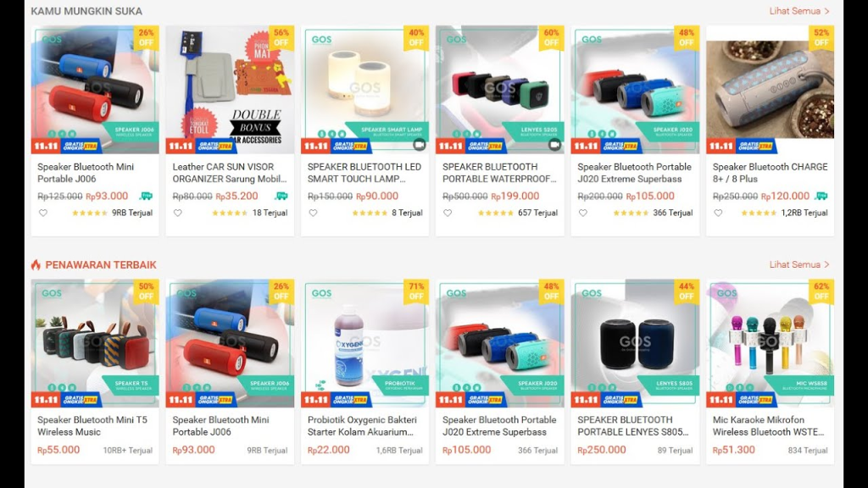Click the 11.11 badge on Probiotik Oxygenic product

pyautogui.click(x=316, y=400)
